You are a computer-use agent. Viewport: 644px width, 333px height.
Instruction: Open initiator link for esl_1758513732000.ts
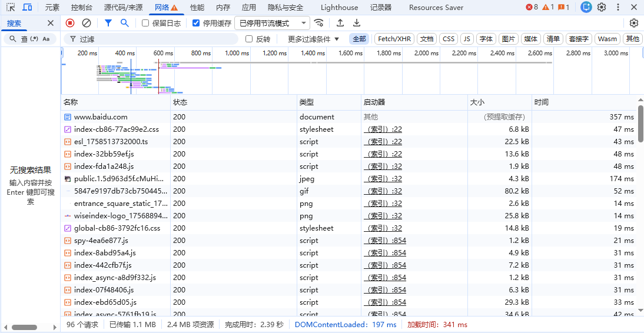click(x=383, y=142)
